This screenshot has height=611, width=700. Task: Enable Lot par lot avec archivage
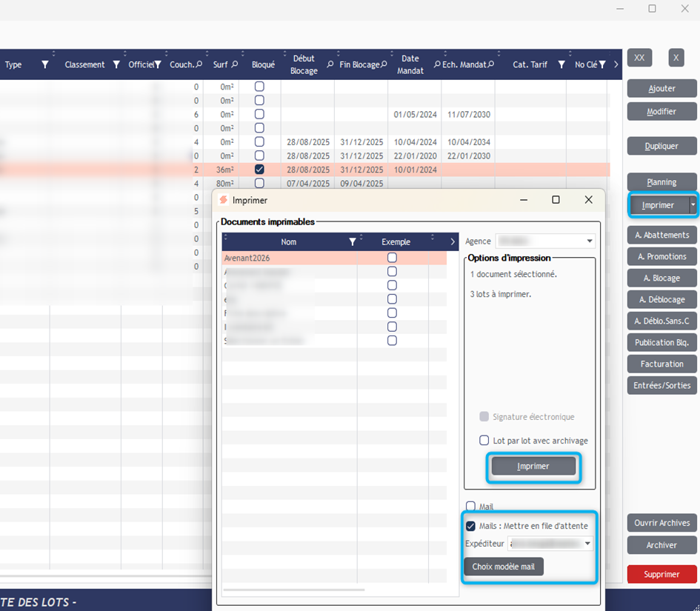click(484, 441)
